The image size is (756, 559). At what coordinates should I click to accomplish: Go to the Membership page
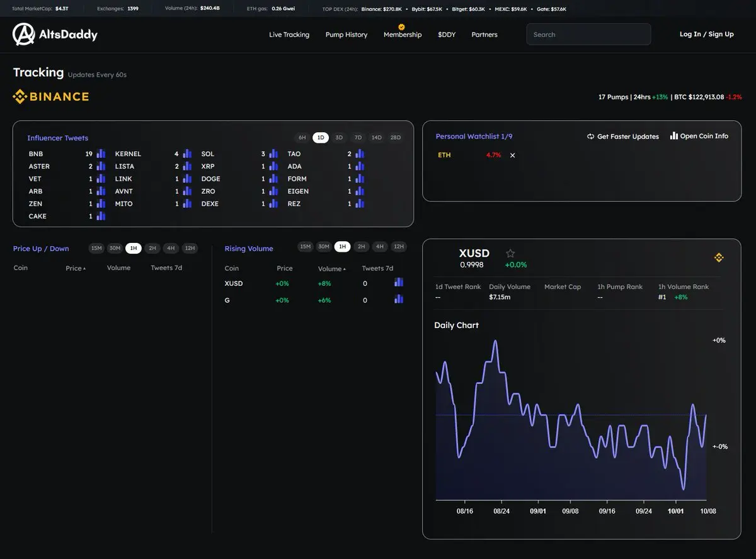pos(403,35)
